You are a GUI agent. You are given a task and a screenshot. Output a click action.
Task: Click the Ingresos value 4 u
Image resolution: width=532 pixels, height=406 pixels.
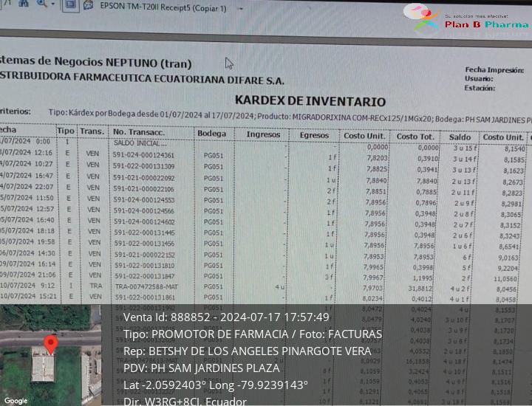[279, 287]
